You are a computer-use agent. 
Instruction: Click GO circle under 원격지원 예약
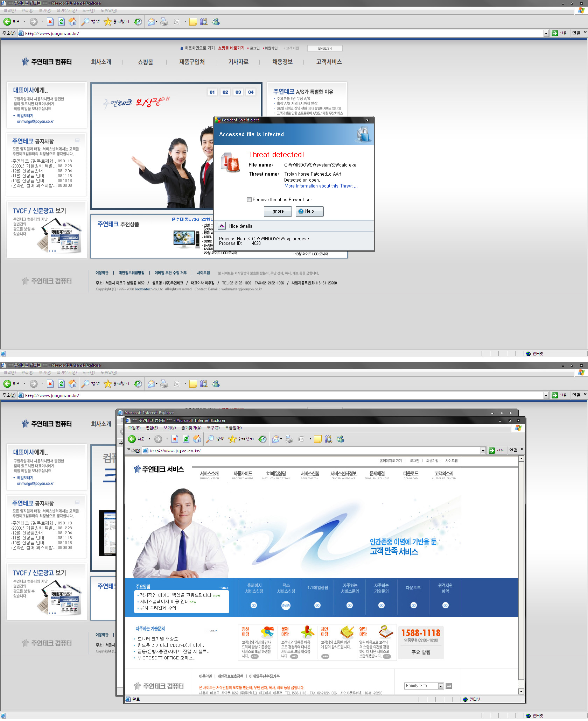pos(445,605)
